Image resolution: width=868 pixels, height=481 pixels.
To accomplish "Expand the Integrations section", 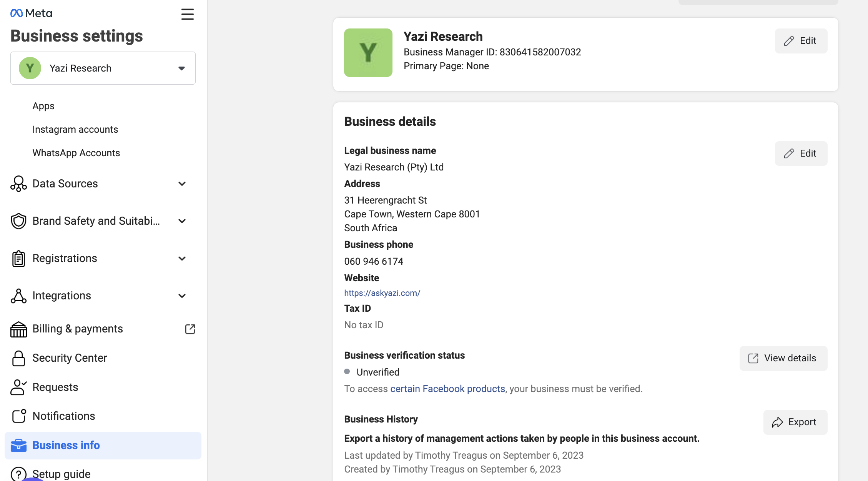I will tap(182, 296).
